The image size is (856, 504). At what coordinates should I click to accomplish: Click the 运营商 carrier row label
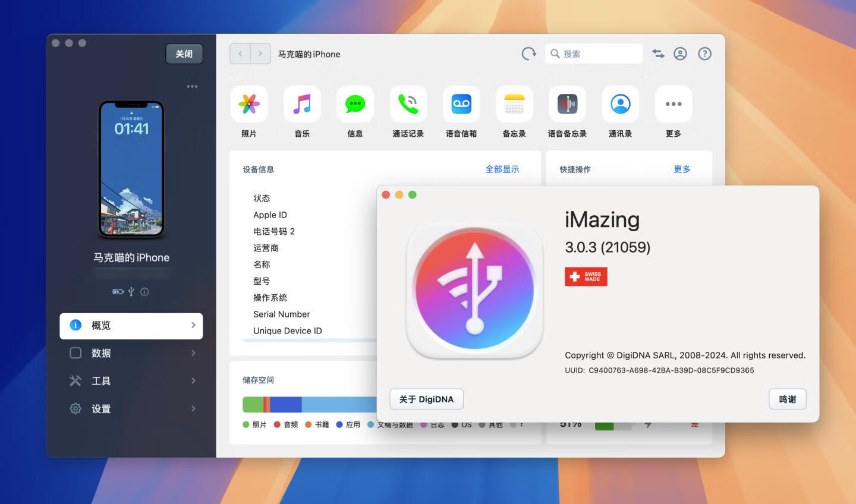(266, 248)
